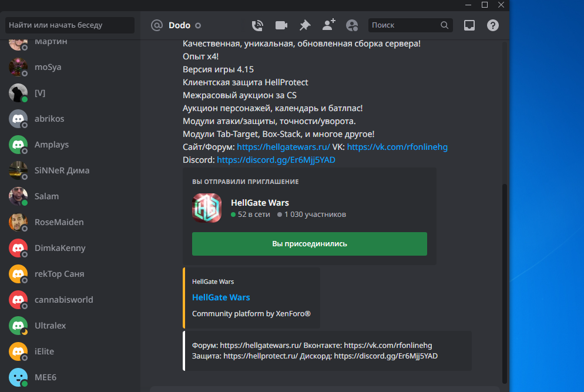Click the chat vertical scrollbar thumb
The image size is (584, 392).
[504, 283]
